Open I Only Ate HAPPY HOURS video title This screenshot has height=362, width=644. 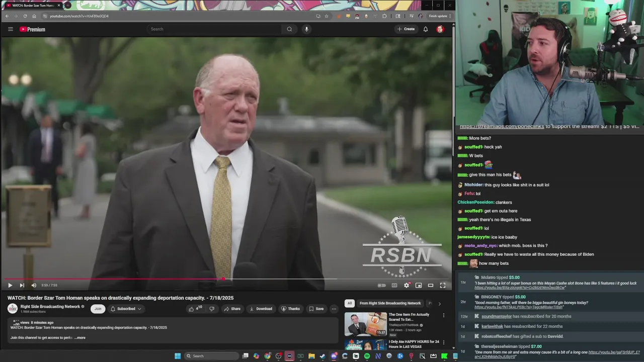414,344
